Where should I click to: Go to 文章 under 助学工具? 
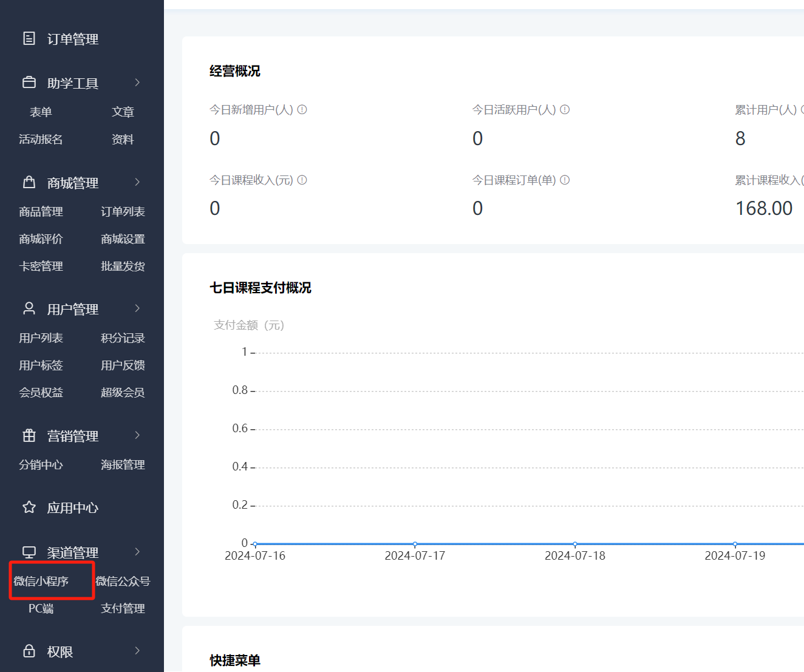point(123,112)
